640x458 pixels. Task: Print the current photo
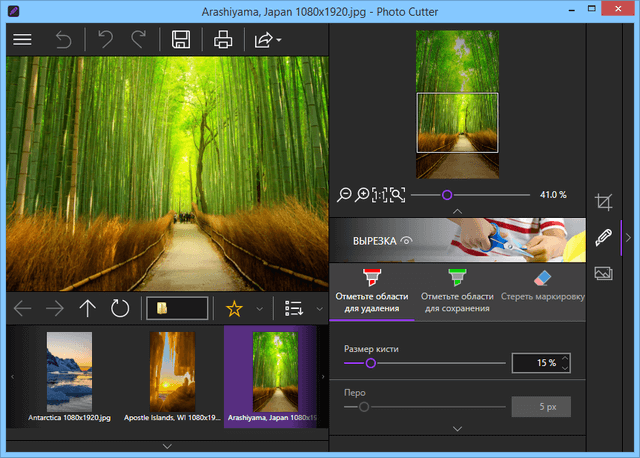(x=223, y=40)
